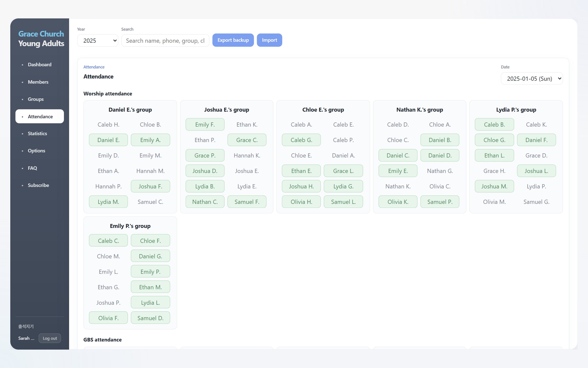Viewport: 588px width, 368px height.
Task: Mark Joshua P. as present
Action: [108, 303]
